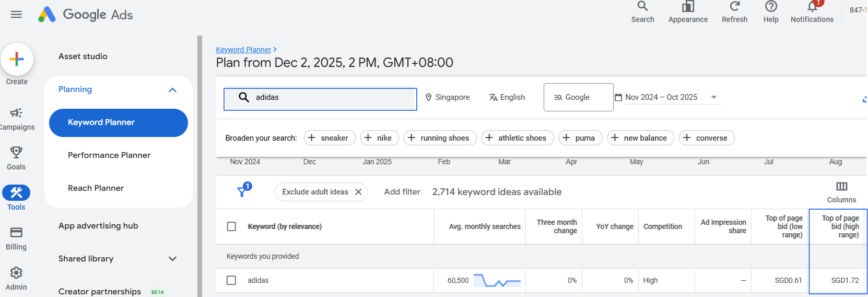Open the date range dropdown arrow

tap(714, 97)
